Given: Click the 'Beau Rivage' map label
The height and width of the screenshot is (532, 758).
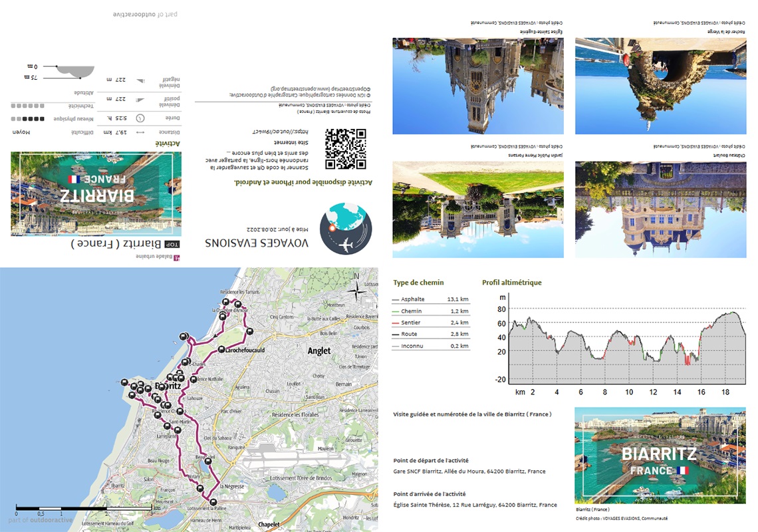Looking at the screenshot, I should pos(158,461).
